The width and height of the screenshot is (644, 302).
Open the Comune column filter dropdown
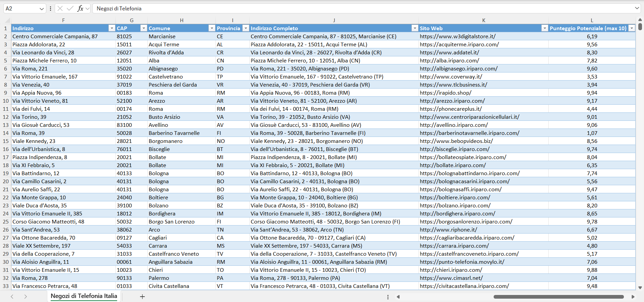pyautogui.click(x=212, y=28)
